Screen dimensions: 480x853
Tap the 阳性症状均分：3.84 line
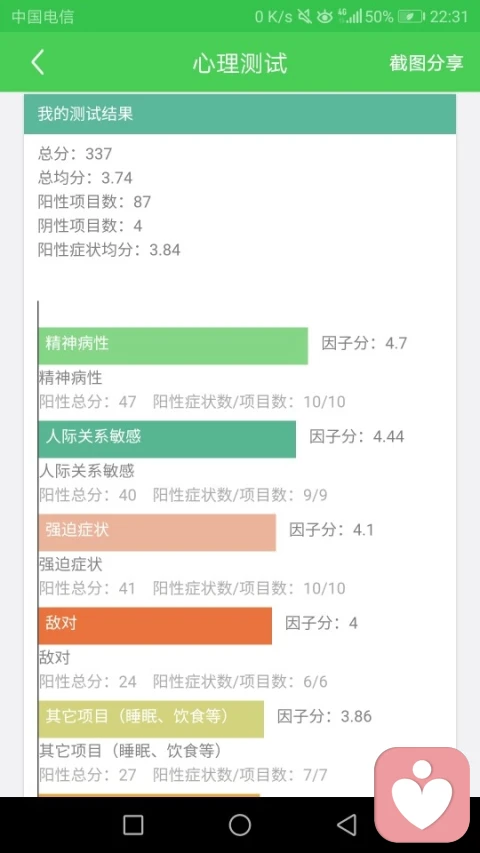tap(109, 250)
